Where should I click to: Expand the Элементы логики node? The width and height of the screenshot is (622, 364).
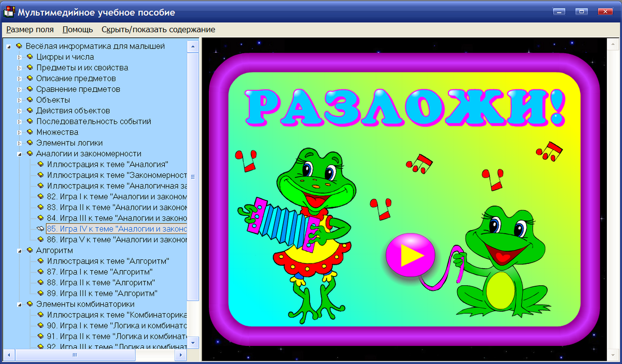click(x=20, y=143)
